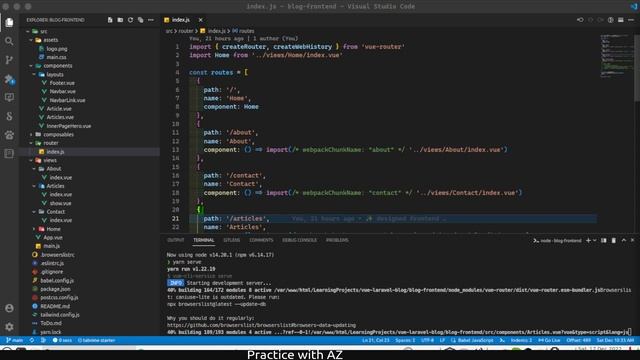Open Footer.vue in layouts
640x360 pixels.
click(62, 83)
